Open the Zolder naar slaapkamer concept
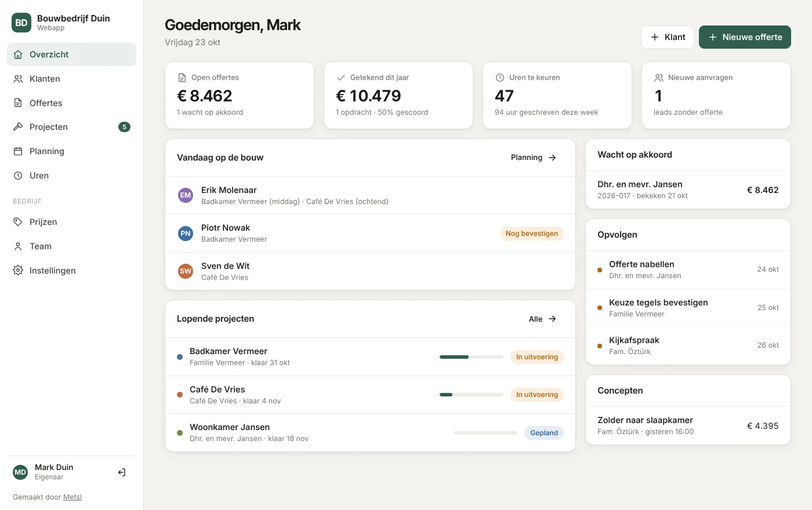The height and width of the screenshot is (510, 812). [688, 425]
